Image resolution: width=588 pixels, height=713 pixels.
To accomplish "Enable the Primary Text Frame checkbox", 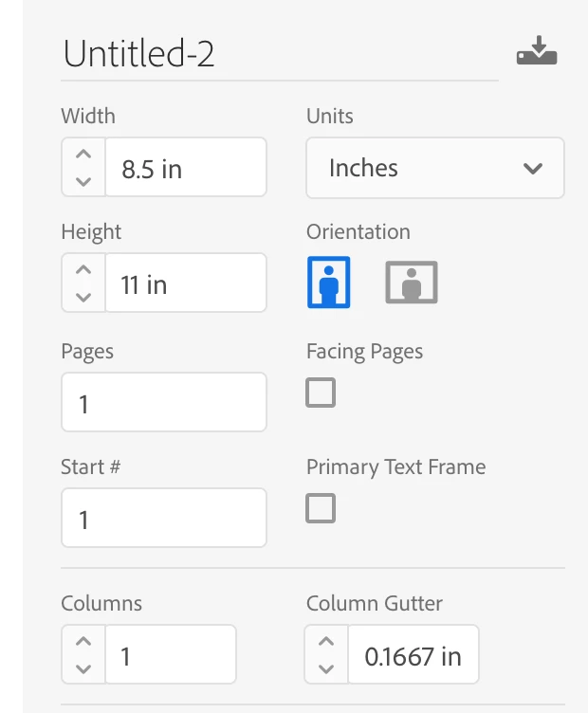I will [x=321, y=508].
